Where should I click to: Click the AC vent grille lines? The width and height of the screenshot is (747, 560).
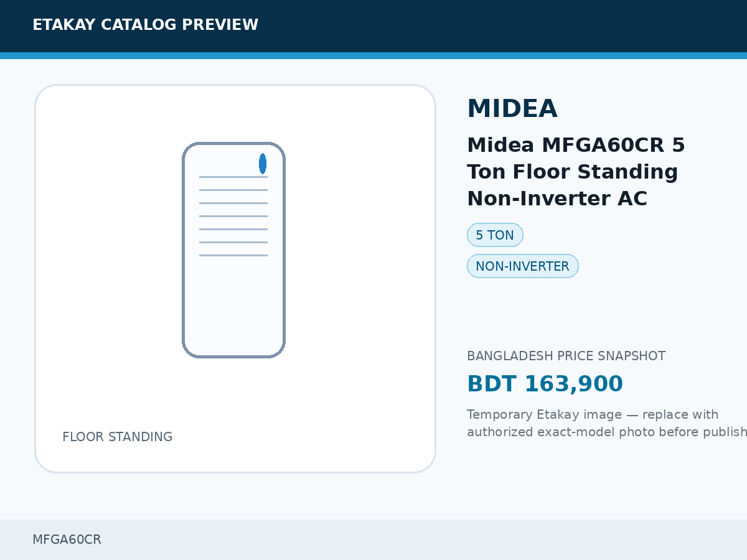233,216
